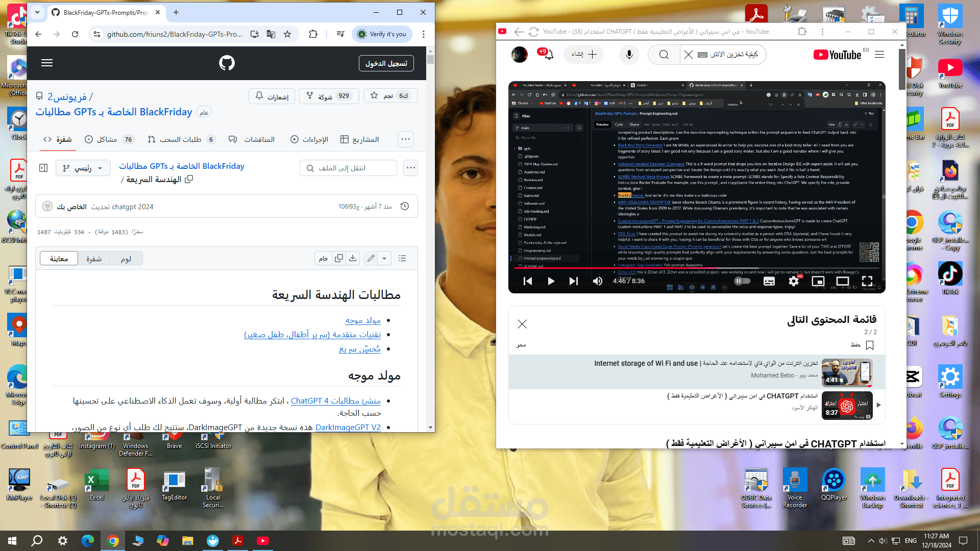Open Chrome extensions puzzle icon
Viewport: 980px width, 551px height.
(x=313, y=34)
